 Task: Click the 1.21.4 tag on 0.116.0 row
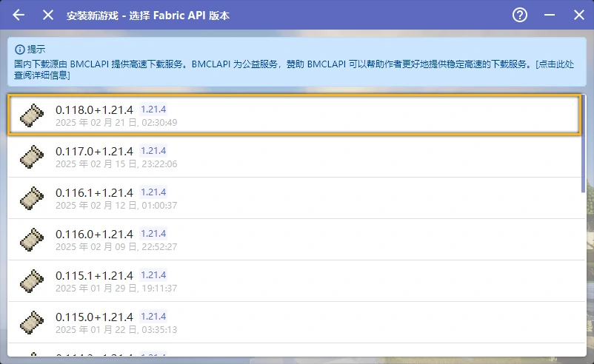click(x=153, y=234)
